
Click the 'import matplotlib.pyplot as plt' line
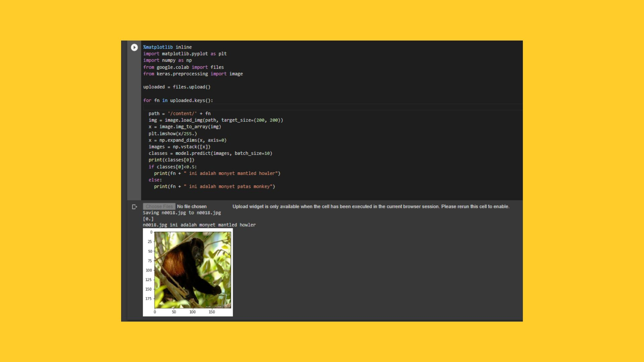pos(185,54)
